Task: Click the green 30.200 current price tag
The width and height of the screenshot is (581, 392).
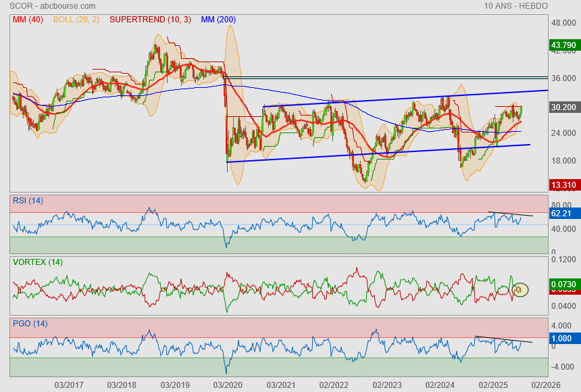Action: 563,107
